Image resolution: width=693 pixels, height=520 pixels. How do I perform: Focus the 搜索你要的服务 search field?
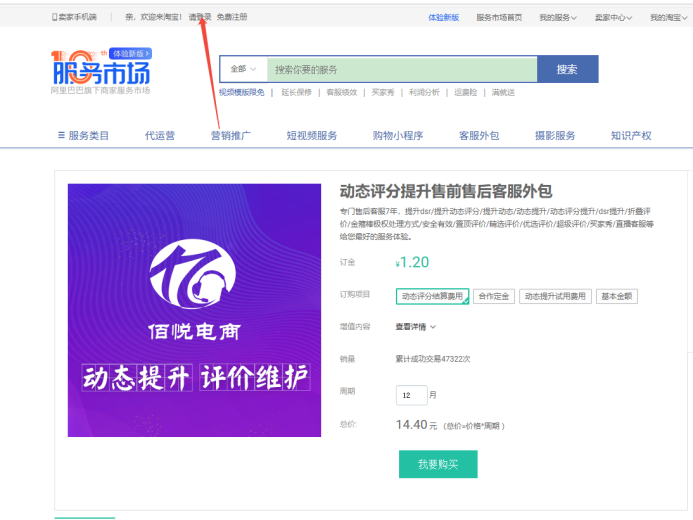pos(402,69)
